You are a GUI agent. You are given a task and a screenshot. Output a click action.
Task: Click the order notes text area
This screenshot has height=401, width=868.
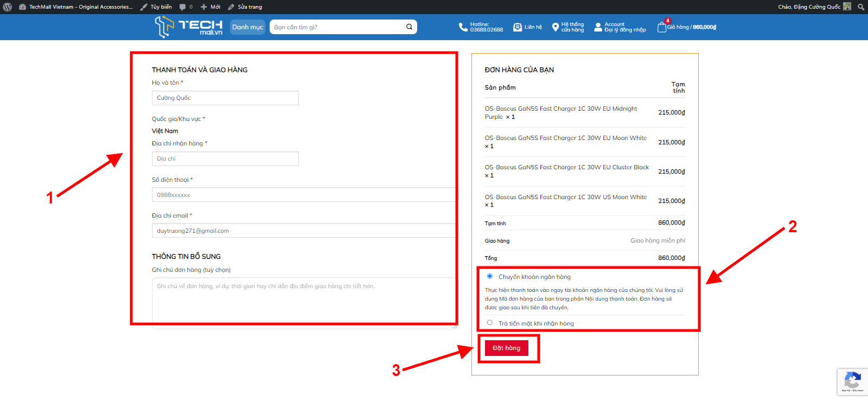[304, 302]
